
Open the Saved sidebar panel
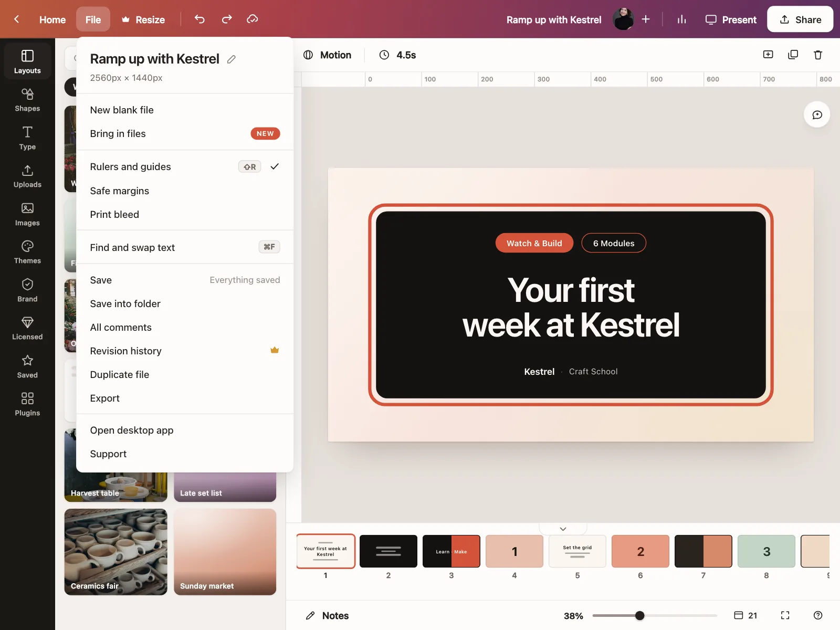[x=27, y=366]
